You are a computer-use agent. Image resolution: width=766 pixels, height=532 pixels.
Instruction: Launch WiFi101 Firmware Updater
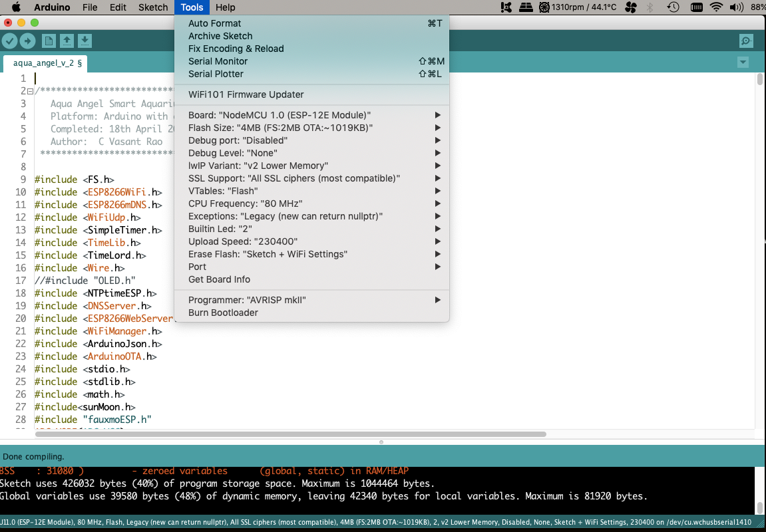(311, 94)
